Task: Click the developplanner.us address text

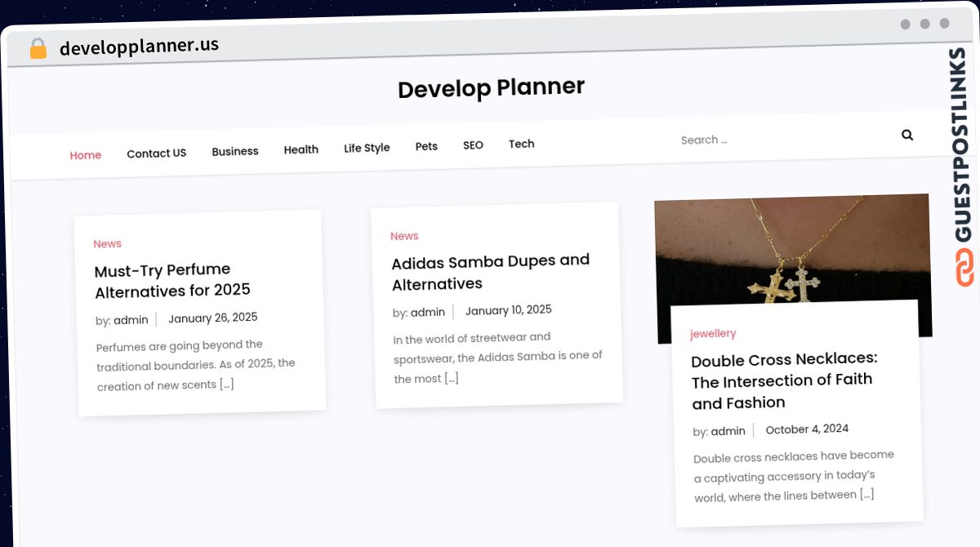Action: point(139,46)
